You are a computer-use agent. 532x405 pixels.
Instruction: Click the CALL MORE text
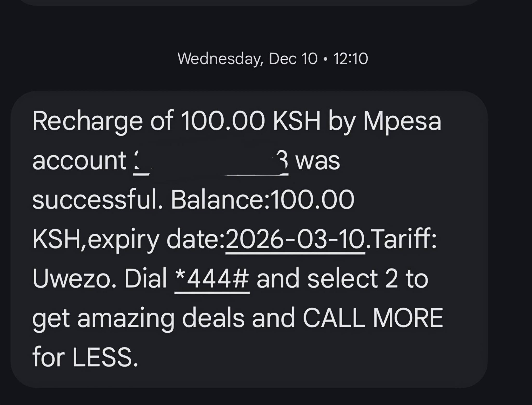click(x=373, y=318)
